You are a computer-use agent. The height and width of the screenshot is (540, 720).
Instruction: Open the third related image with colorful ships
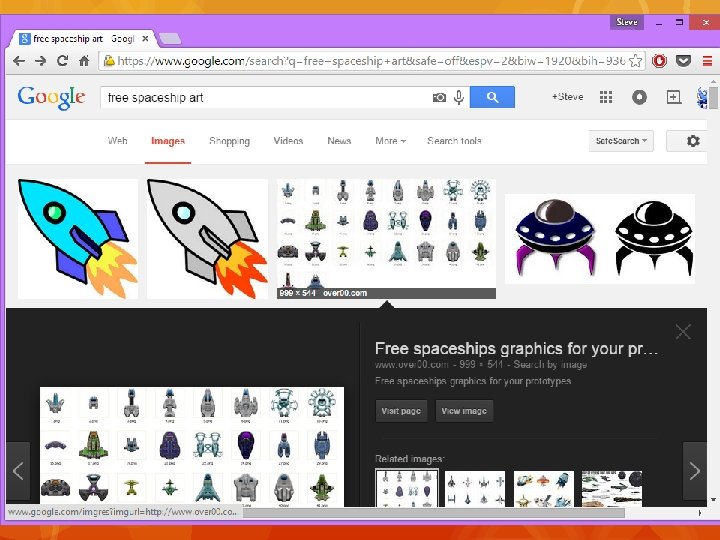click(x=544, y=489)
